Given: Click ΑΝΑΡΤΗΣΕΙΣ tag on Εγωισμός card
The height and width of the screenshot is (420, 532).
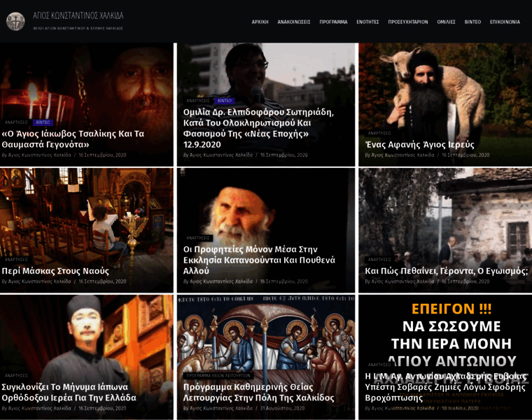Looking at the screenshot, I should (x=379, y=260).
